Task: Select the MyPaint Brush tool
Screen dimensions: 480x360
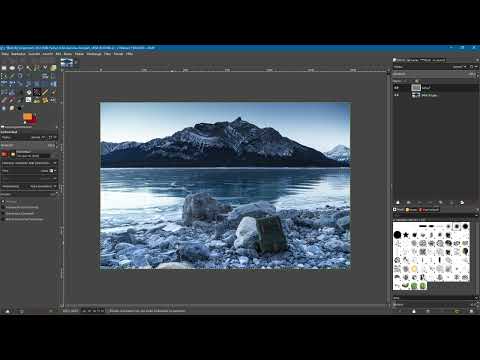Action: pyautogui.click(x=28, y=100)
